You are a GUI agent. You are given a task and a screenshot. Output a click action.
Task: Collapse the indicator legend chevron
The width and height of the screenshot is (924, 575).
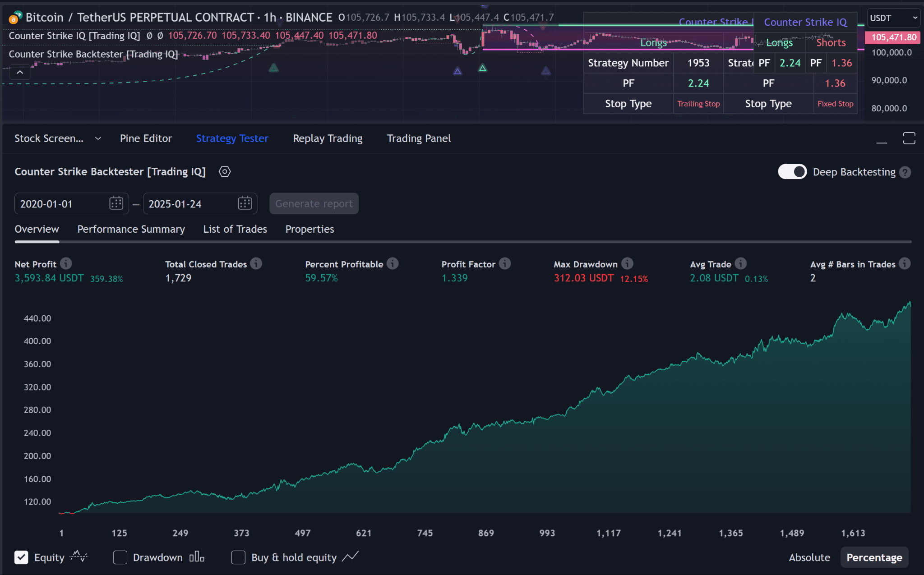[20, 72]
